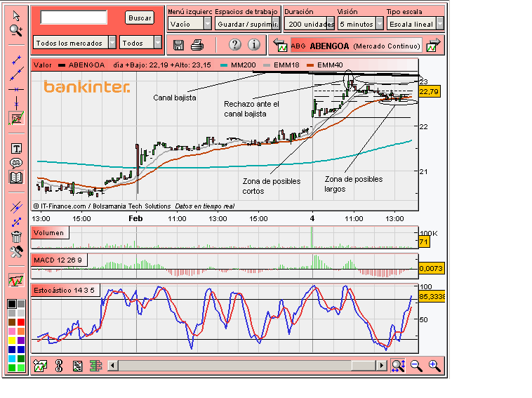Click the Estocástico 14 3 5 panel label

click(65, 291)
